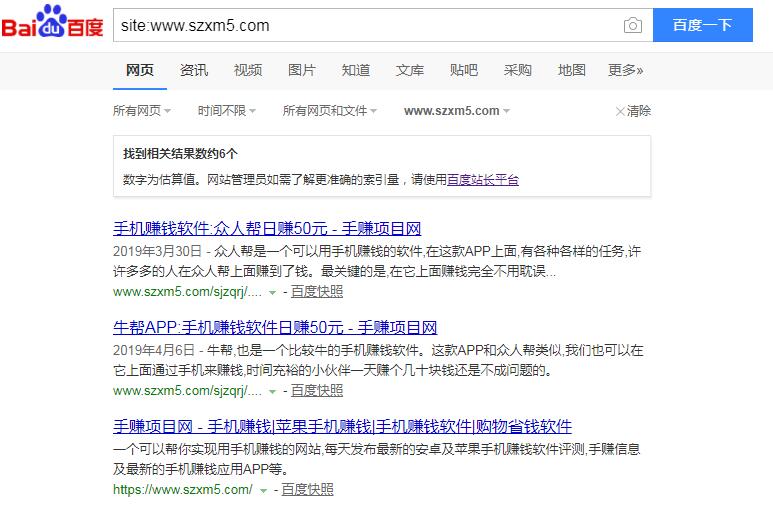773x513 pixels.
Task: Click the 百度一下 search button
Action: point(703,25)
